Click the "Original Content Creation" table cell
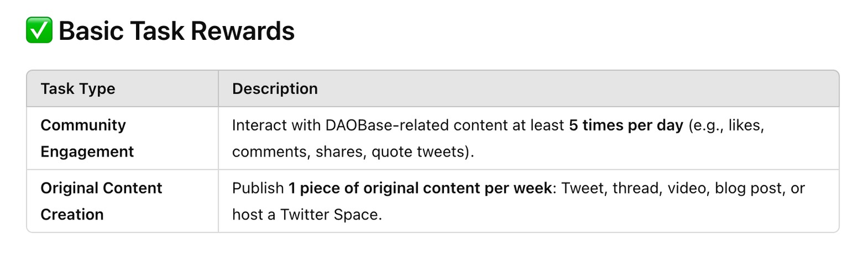 coord(101,201)
